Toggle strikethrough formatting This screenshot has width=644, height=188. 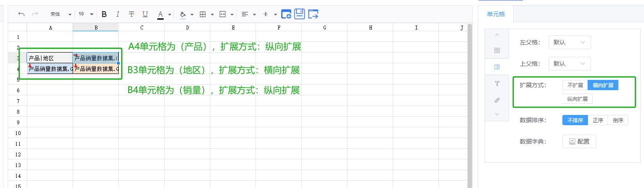click(132, 14)
